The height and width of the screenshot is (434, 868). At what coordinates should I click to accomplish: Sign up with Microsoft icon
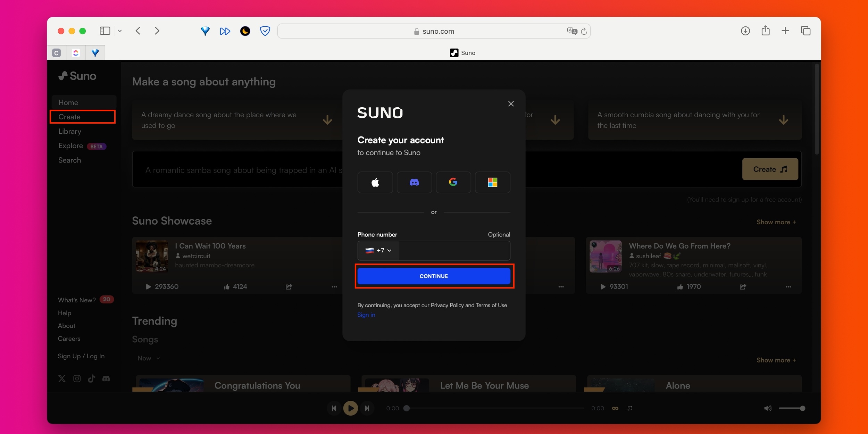click(492, 182)
